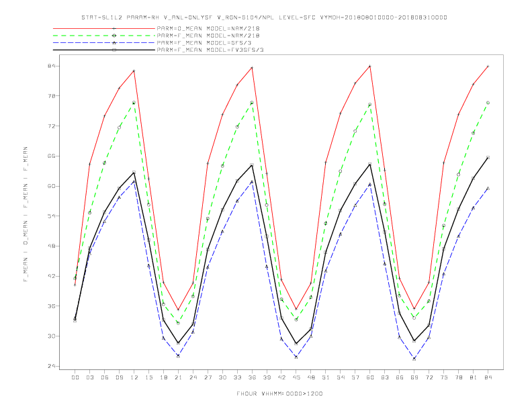Click y-axis tick value 66
The width and height of the screenshot is (532, 411).
[x=52, y=156]
